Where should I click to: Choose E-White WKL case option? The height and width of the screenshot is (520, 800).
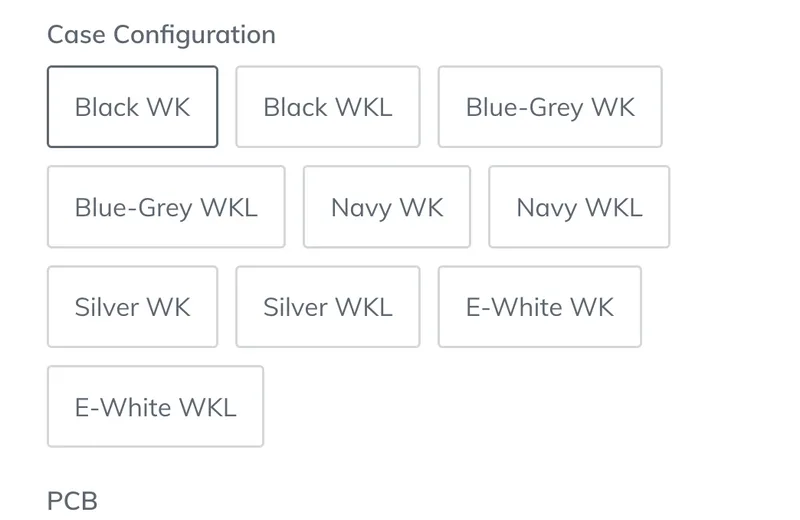point(156,407)
